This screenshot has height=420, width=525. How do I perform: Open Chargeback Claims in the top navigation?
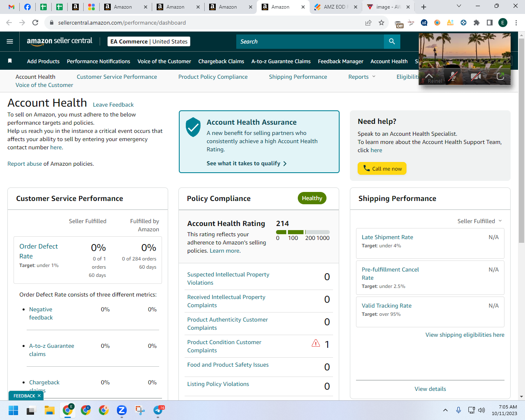point(221,61)
